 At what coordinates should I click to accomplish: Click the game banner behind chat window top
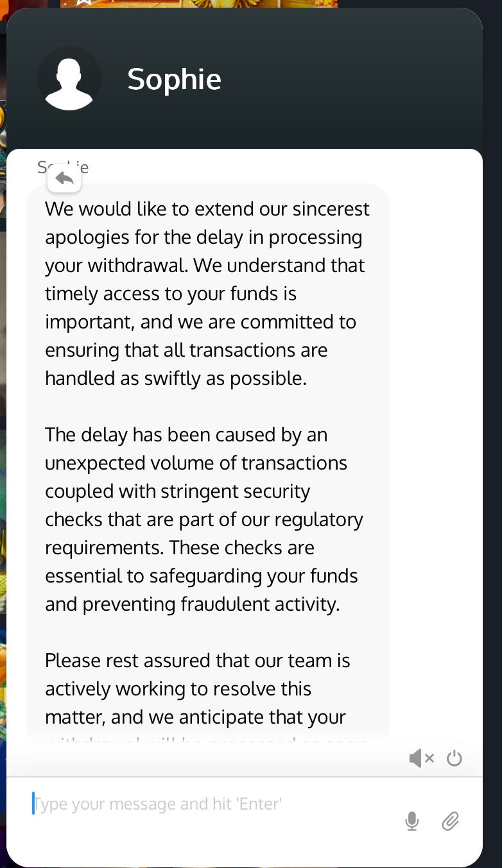tap(199, 3)
